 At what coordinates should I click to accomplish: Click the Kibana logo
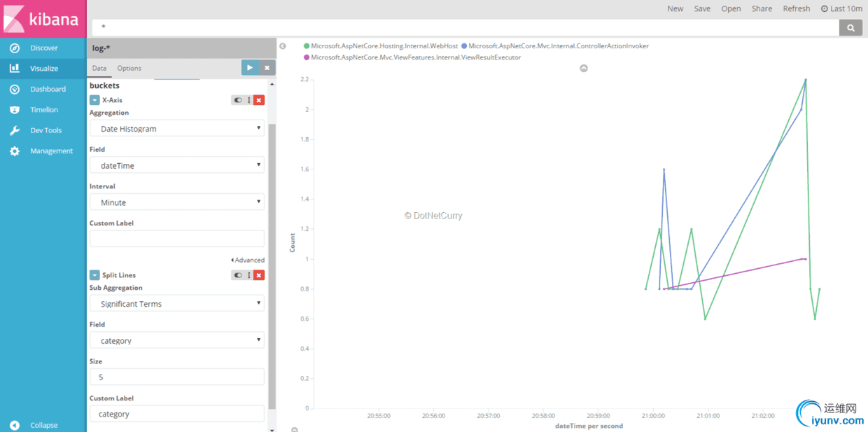(43, 18)
